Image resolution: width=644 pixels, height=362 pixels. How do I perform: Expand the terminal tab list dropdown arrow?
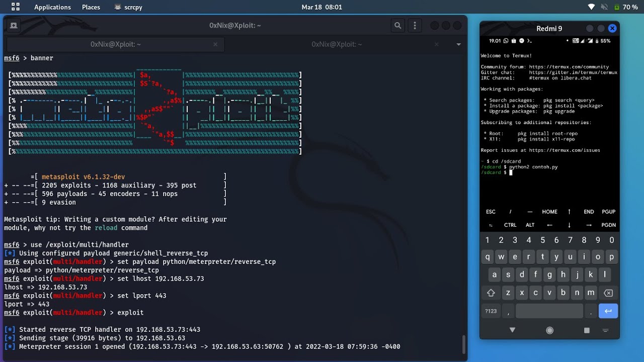pos(458,44)
